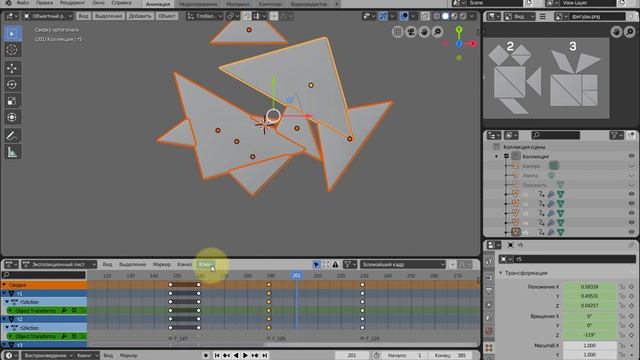Open the dope sheet mode dropdown

coord(59,264)
